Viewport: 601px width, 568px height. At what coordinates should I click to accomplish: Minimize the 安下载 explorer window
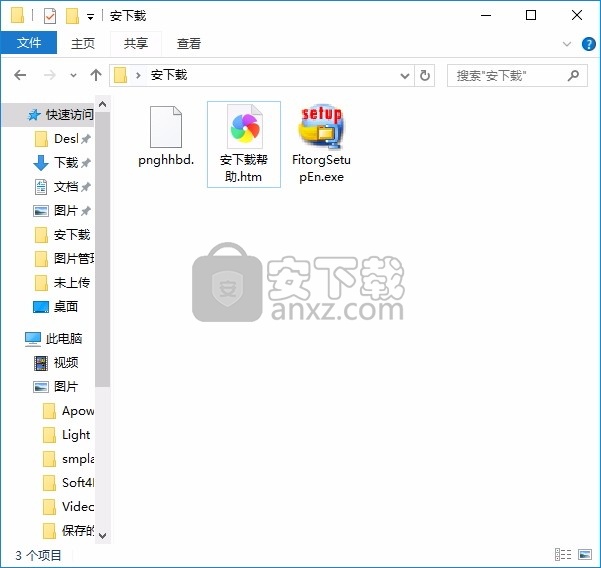(486, 16)
